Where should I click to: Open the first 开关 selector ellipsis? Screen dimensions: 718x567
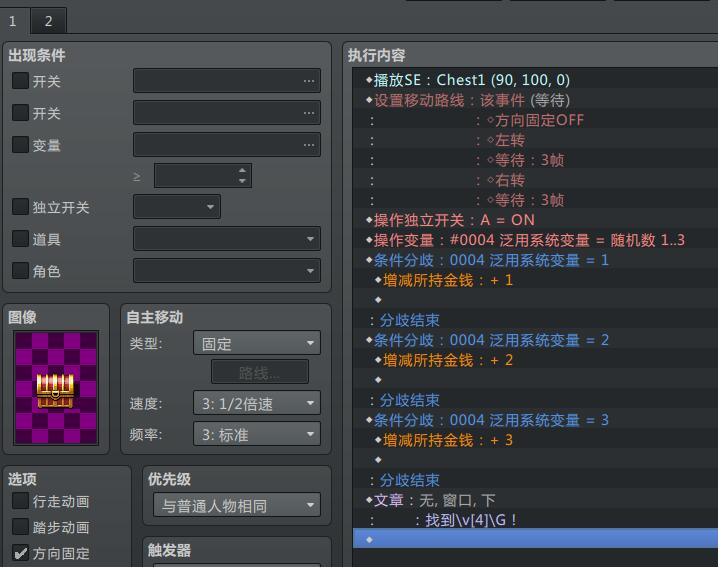click(x=309, y=81)
